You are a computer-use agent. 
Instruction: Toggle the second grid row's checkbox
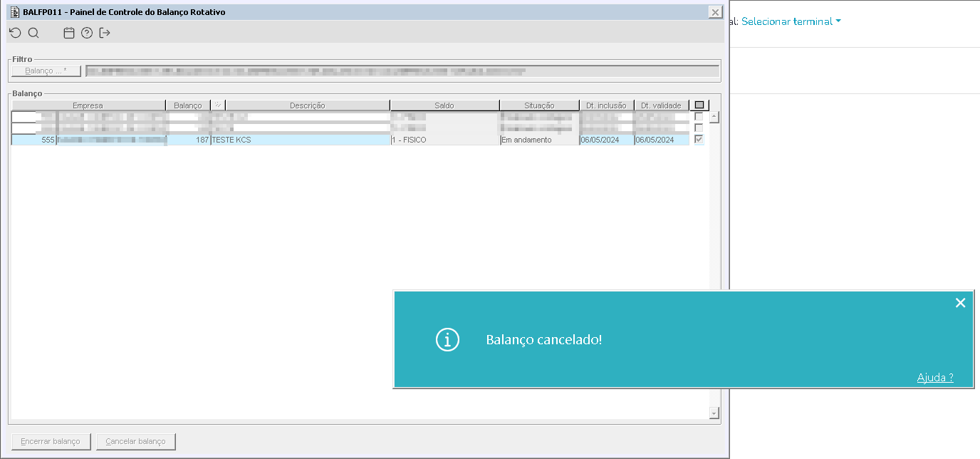699,128
